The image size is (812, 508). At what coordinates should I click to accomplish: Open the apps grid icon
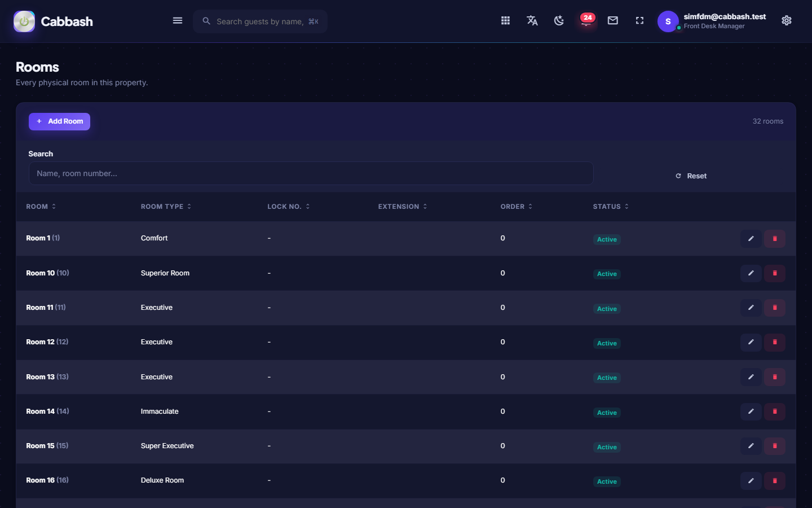click(x=505, y=21)
